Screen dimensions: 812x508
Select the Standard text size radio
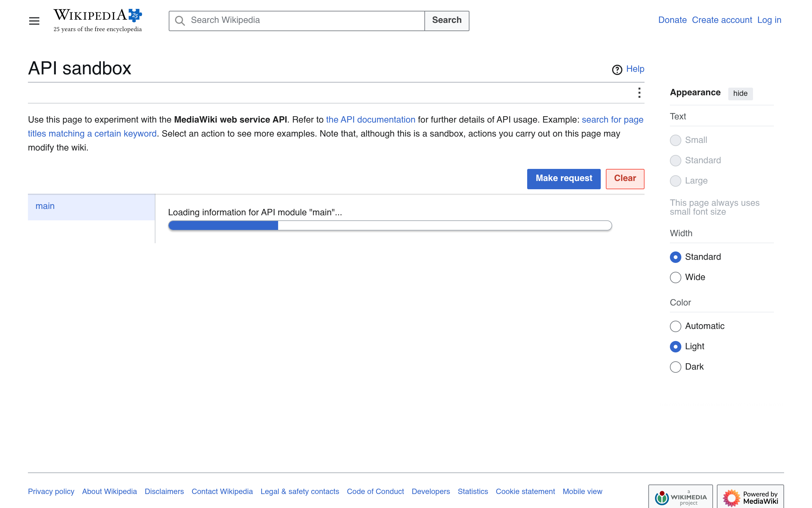675,161
